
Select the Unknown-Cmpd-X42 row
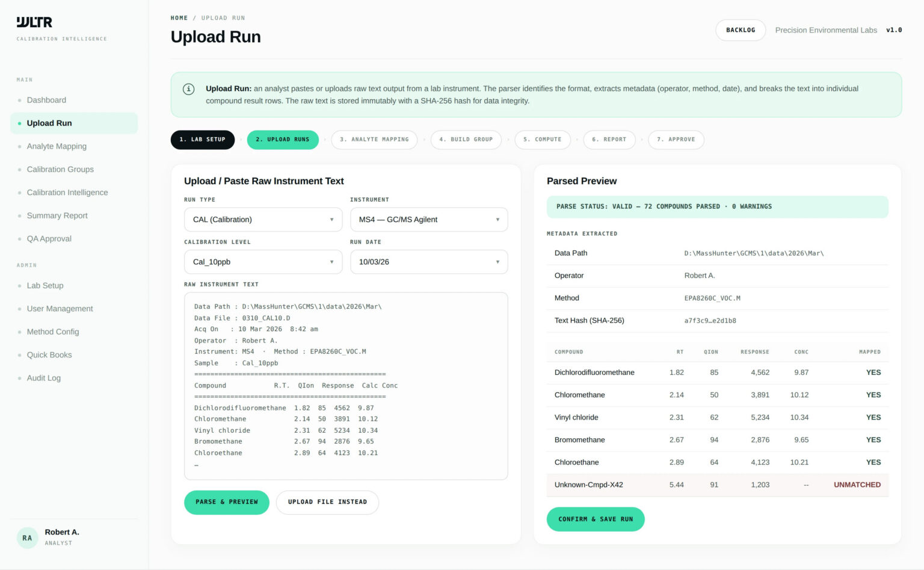pos(718,485)
